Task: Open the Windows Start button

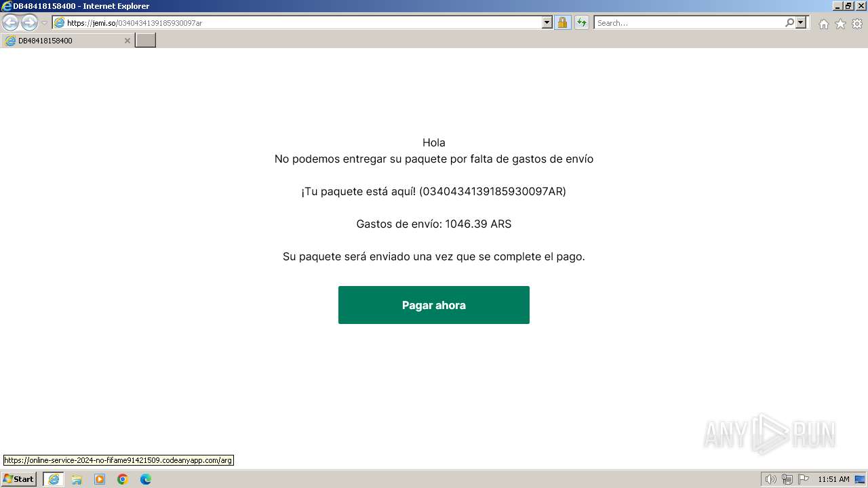Action: click(x=19, y=479)
